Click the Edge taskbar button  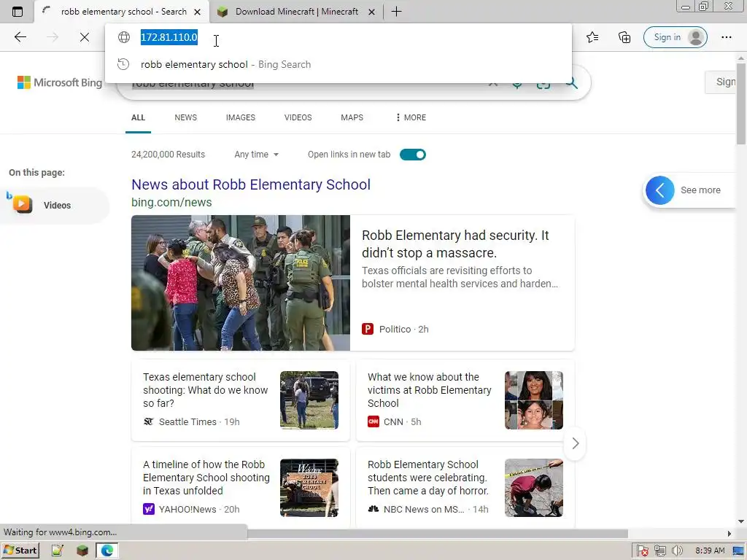(107, 551)
